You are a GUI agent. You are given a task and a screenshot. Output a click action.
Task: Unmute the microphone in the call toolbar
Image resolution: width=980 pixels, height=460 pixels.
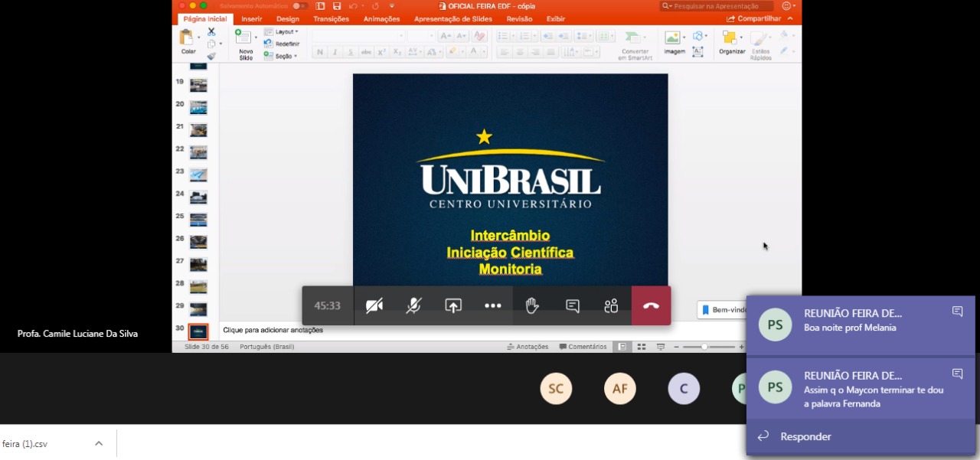point(413,305)
